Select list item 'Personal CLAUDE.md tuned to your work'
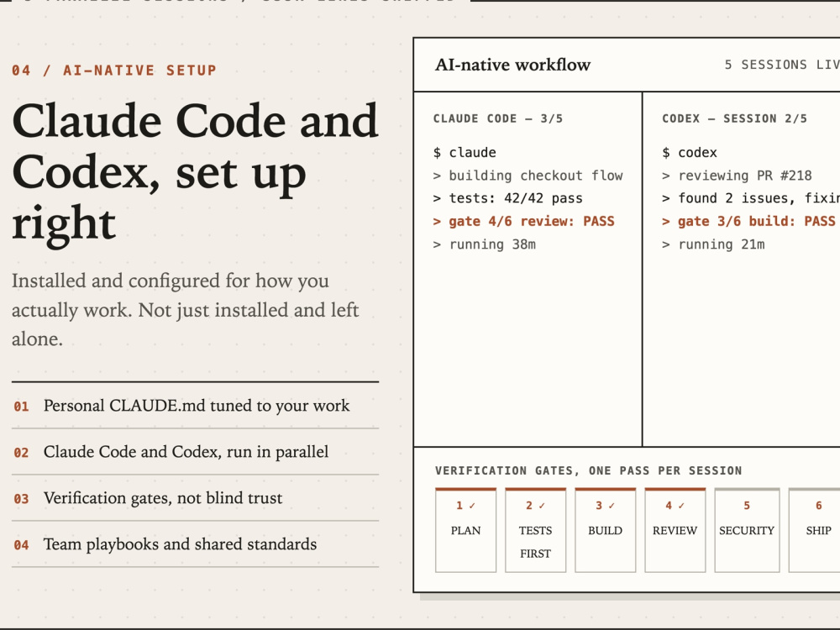The height and width of the screenshot is (630, 840). coord(195,406)
